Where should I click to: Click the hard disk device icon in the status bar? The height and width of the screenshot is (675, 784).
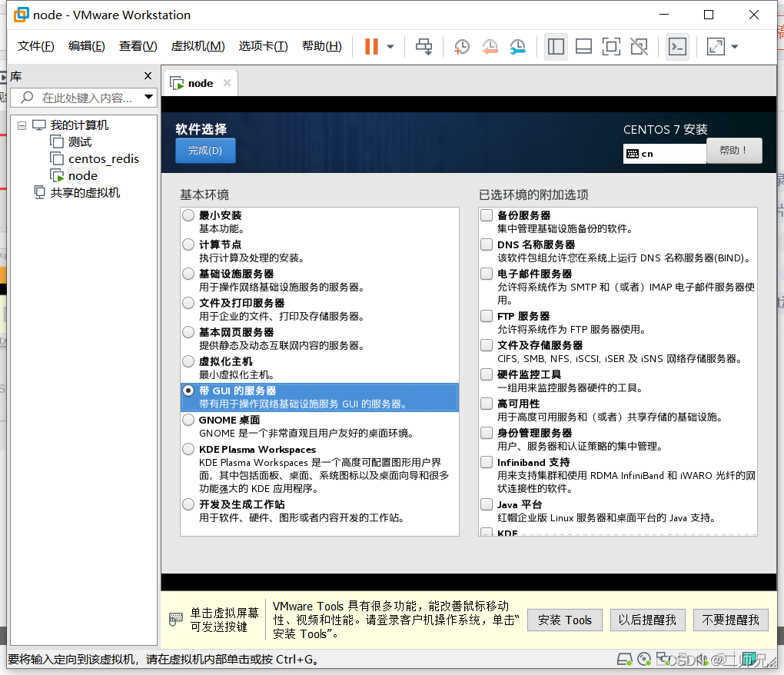coord(624,660)
